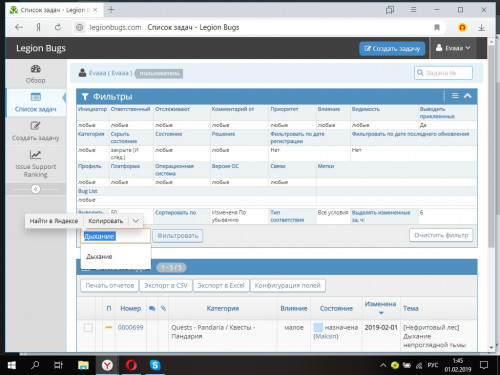
Task: Click the bookmark icon in address bar
Action: (437, 27)
